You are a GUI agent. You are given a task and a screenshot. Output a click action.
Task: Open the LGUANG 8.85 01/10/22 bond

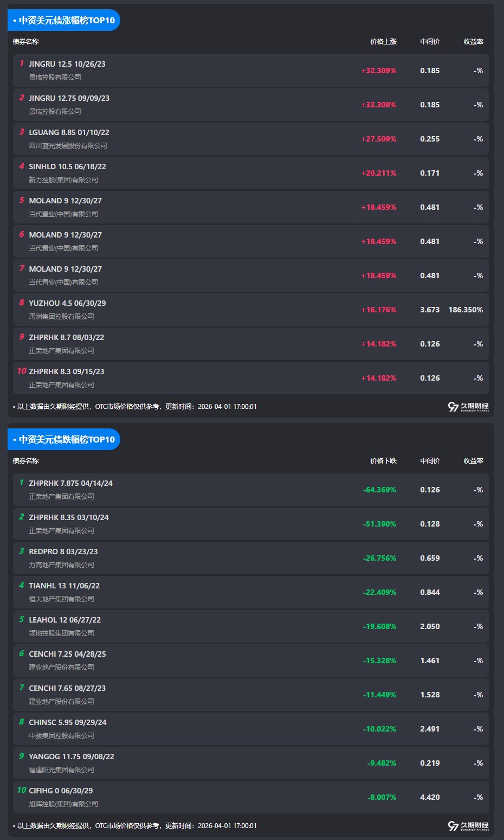click(69, 132)
